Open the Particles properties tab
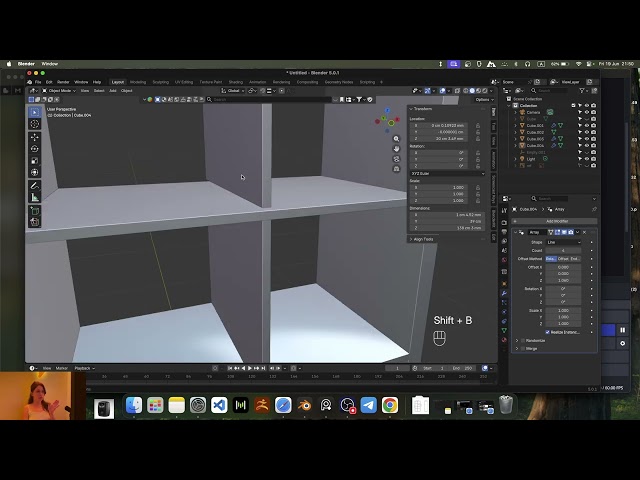 [x=504, y=302]
